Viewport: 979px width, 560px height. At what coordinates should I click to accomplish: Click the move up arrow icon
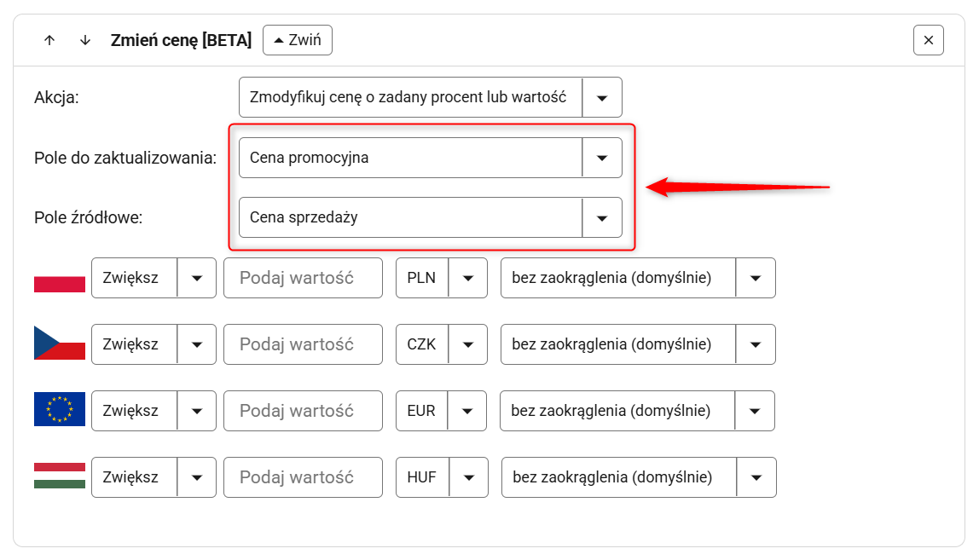[49, 40]
